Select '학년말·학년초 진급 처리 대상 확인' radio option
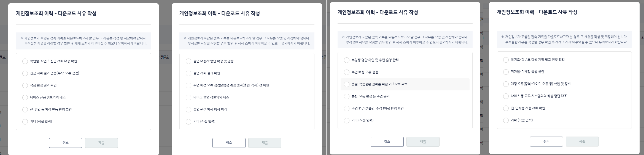 pyautogui.click(x=25, y=61)
